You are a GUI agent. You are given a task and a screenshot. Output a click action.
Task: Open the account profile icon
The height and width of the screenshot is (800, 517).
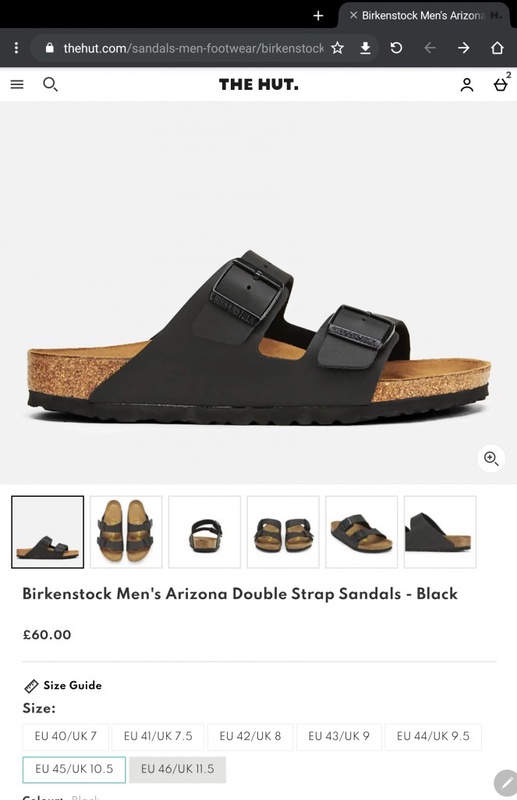(x=466, y=85)
